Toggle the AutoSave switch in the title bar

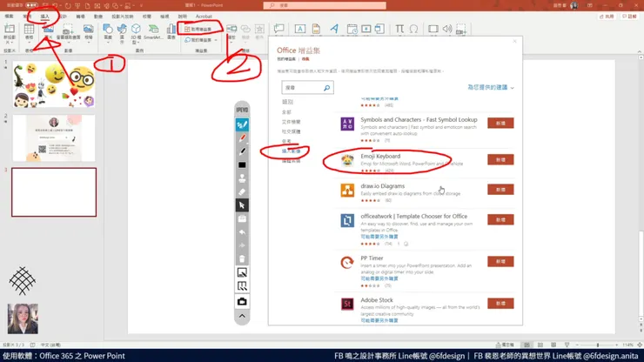tap(31, 5)
